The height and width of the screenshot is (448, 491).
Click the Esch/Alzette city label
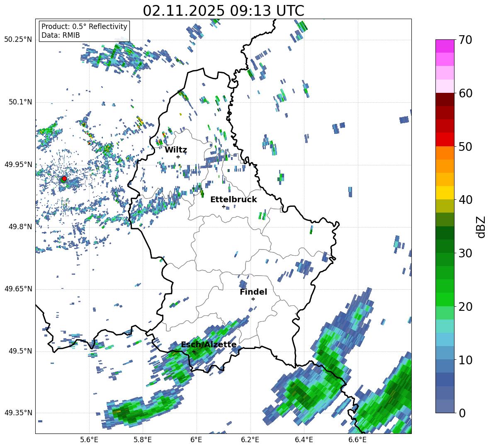[x=209, y=344]
